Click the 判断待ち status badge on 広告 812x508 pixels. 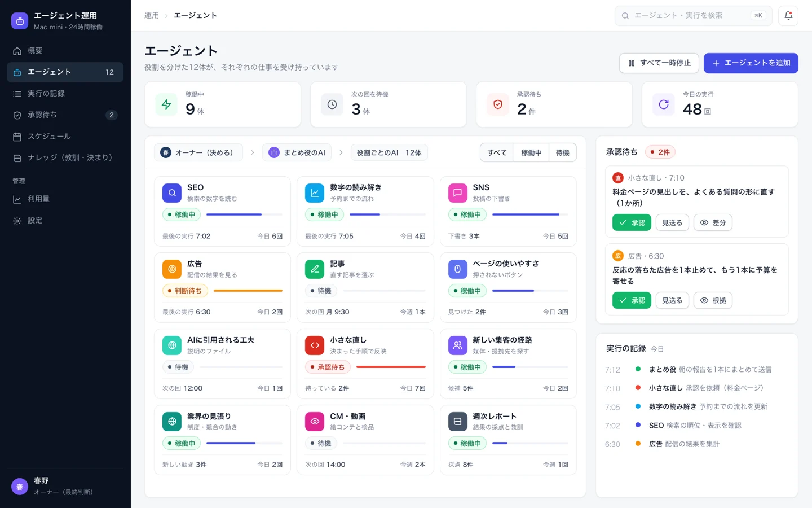(x=186, y=291)
